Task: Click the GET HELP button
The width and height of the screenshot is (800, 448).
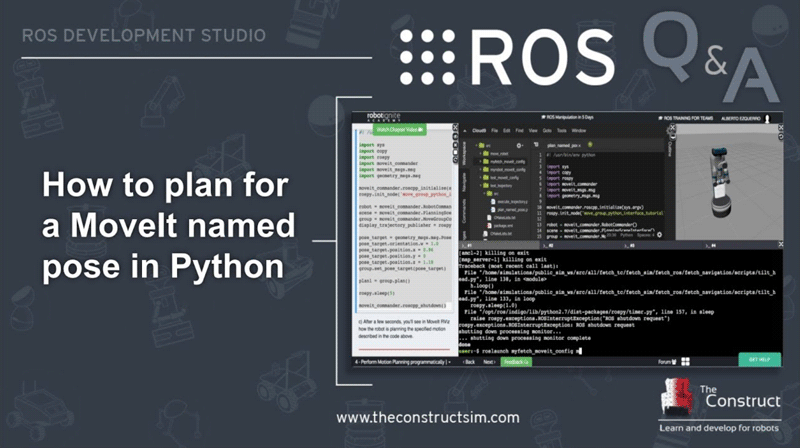Action: [760, 360]
